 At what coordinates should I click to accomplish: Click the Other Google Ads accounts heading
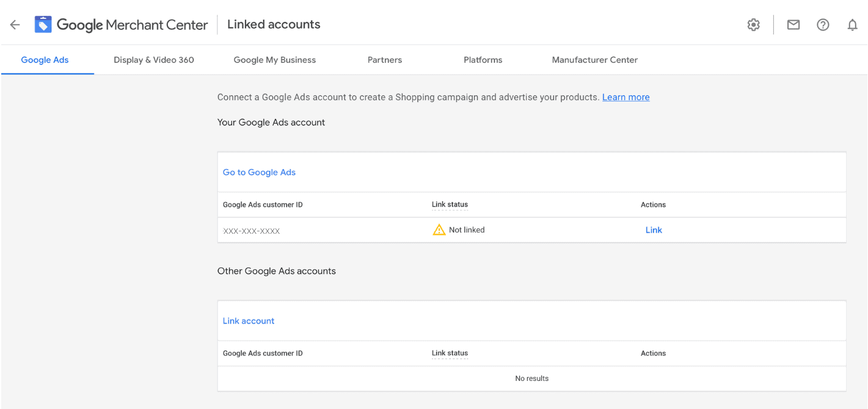[x=277, y=271]
